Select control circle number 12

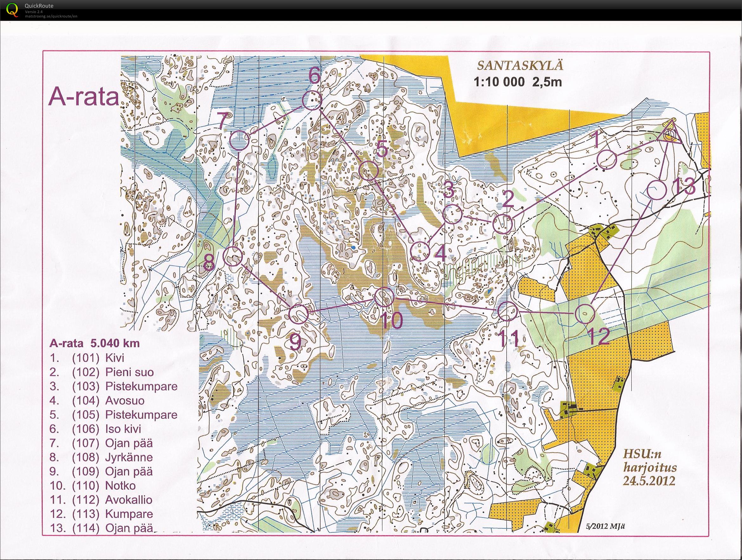click(585, 314)
